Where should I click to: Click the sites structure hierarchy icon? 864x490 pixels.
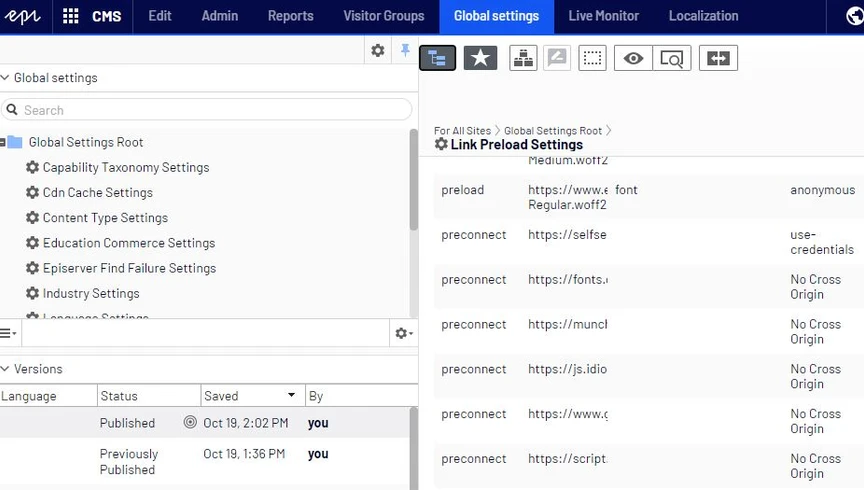point(523,58)
